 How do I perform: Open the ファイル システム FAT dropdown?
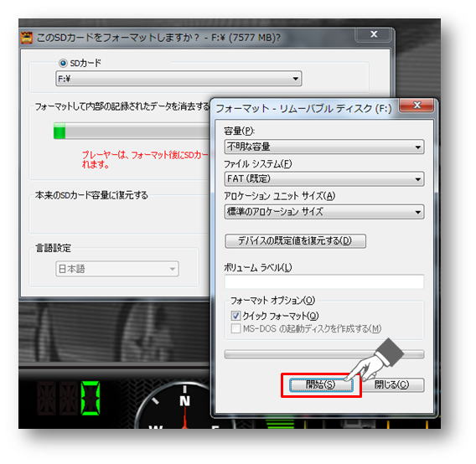[x=324, y=179]
